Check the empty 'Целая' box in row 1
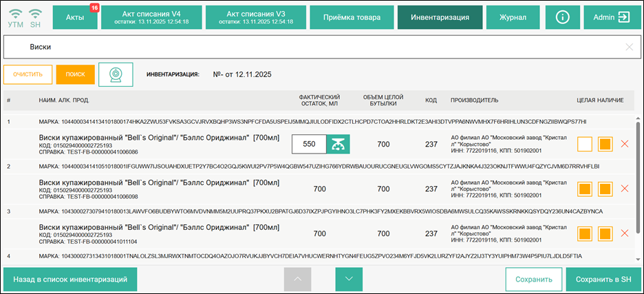Image resolution: width=644 pixels, height=294 pixels. point(585,144)
